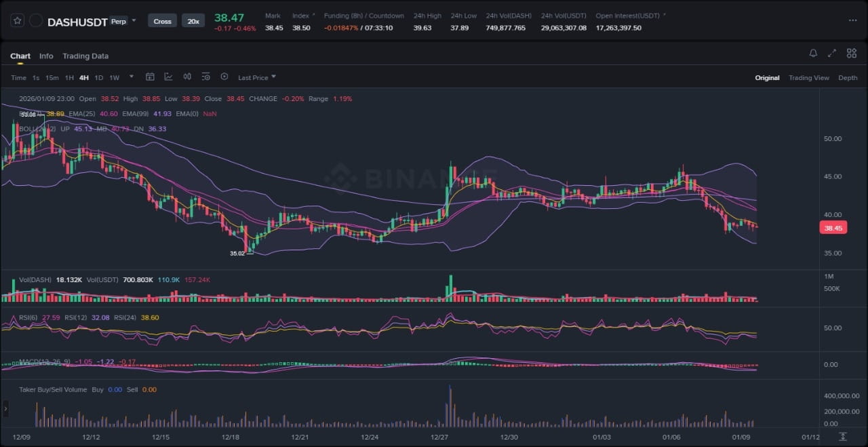The height and width of the screenshot is (447, 868).
Task: Select the 1D interval
Action: (x=99, y=77)
